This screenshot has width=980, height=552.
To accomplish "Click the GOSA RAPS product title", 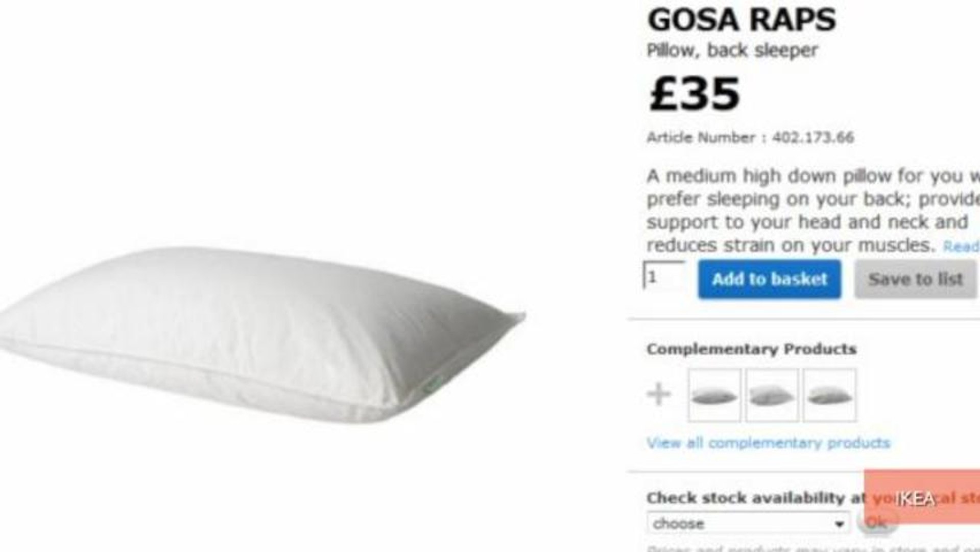I will click(742, 20).
